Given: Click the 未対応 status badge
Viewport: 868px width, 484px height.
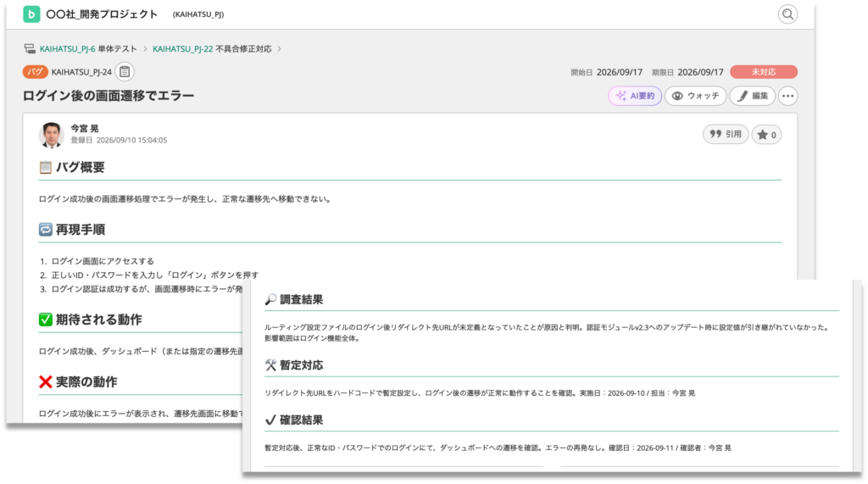Looking at the screenshot, I should click(764, 72).
